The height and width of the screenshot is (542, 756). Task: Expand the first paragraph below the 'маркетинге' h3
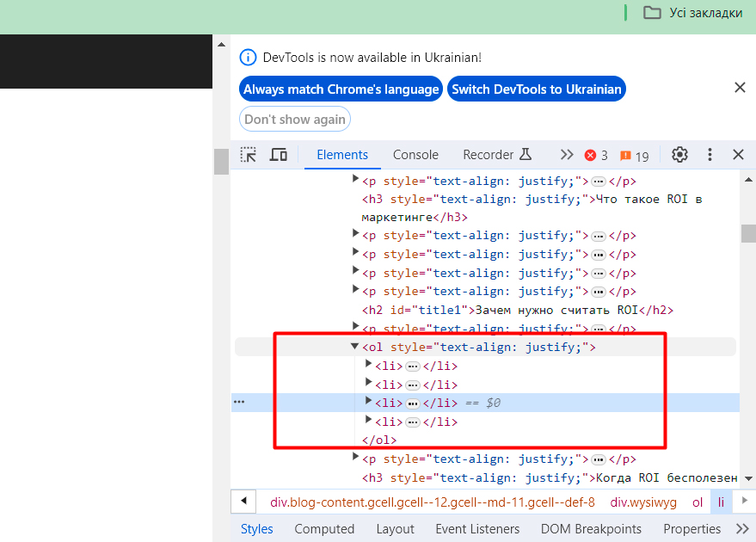355,233
